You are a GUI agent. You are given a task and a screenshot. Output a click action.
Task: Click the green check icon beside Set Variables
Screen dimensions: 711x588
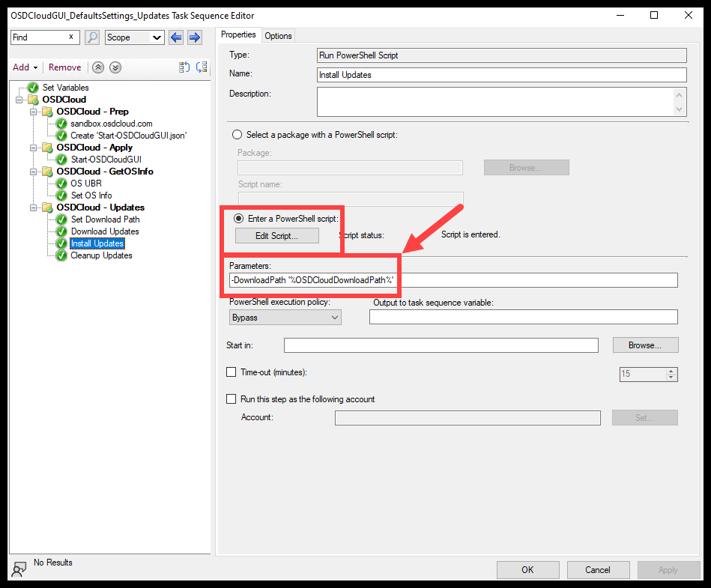32,87
